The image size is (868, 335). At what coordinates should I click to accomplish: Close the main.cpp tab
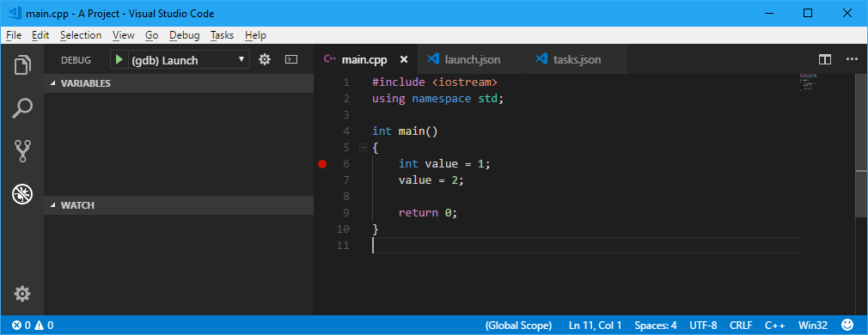(x=404, y=60)
